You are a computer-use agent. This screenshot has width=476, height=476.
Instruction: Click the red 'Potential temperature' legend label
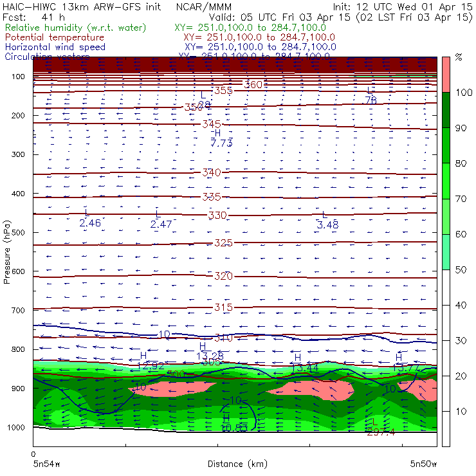coord(55,37)
